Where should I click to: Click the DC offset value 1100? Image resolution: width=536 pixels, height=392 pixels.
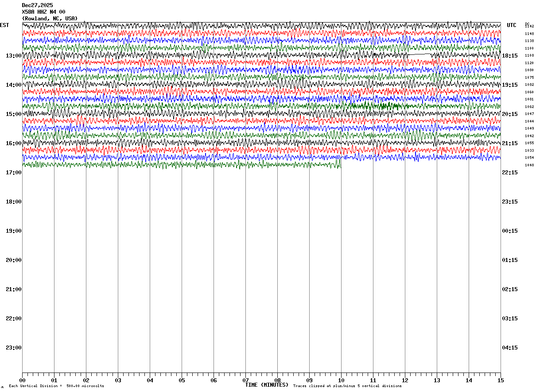click(529, 48)
